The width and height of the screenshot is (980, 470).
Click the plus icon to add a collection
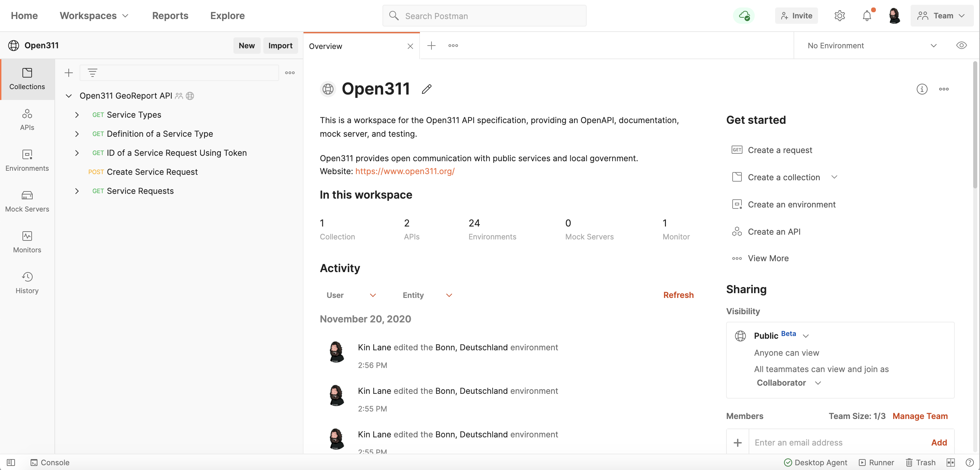coord(69,73)
